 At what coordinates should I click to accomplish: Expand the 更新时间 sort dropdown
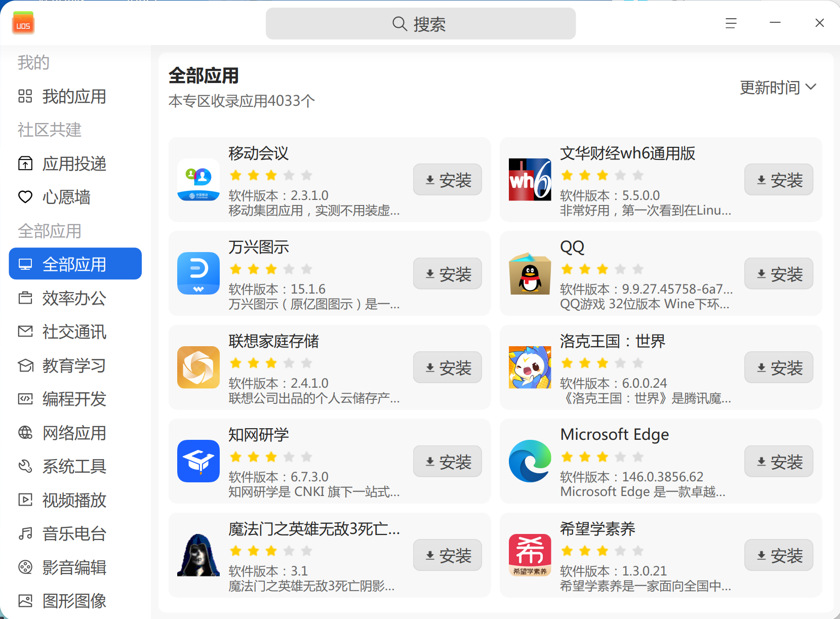pos(778,88)
